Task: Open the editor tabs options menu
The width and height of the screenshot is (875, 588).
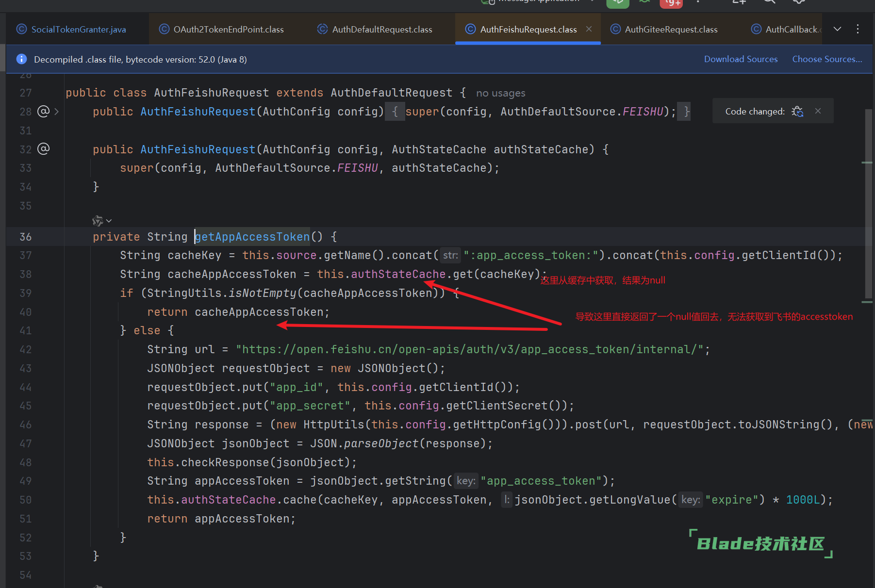Action: pyautogui.click(x=858, y=29)
